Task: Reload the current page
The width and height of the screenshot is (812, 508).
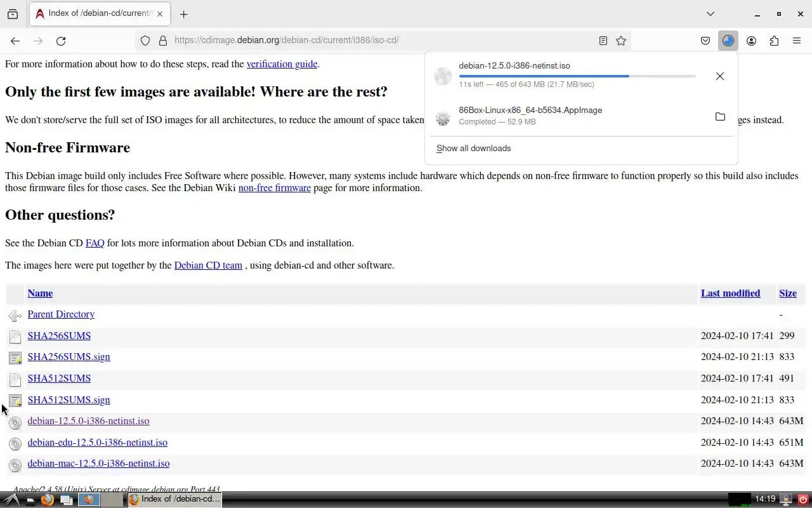Action: tap(61, 41)
